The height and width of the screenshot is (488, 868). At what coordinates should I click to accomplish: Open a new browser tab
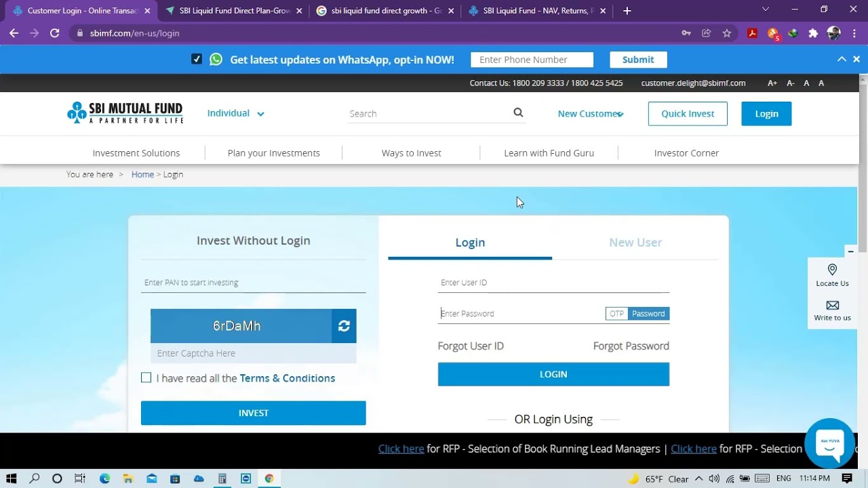pyautogui.click(x=627, y=11)
